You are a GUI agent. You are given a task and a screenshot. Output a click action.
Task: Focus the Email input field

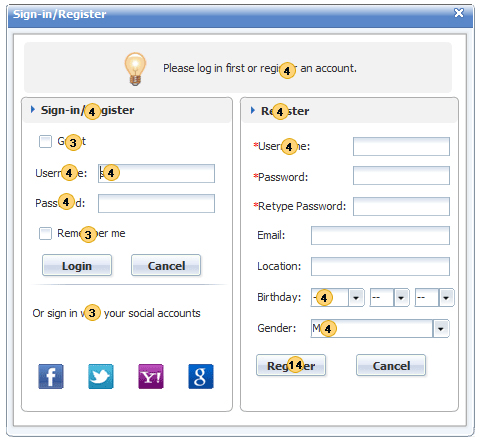(380, 236)
